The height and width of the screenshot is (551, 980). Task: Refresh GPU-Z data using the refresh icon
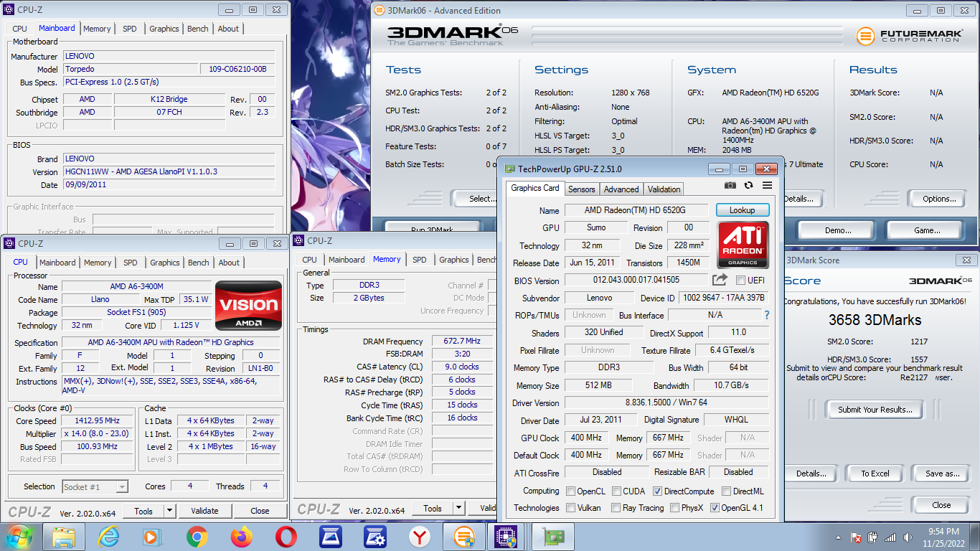(x=748, y=185)
